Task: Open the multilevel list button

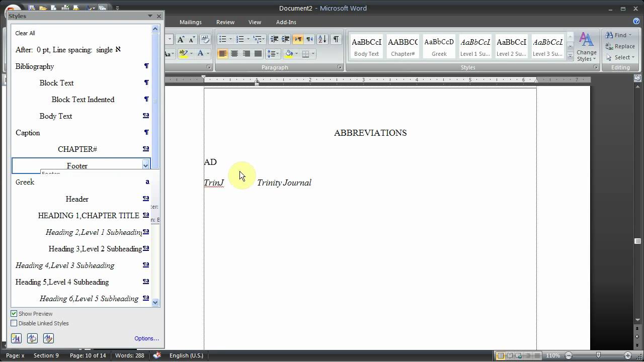Action: [259, 39]
